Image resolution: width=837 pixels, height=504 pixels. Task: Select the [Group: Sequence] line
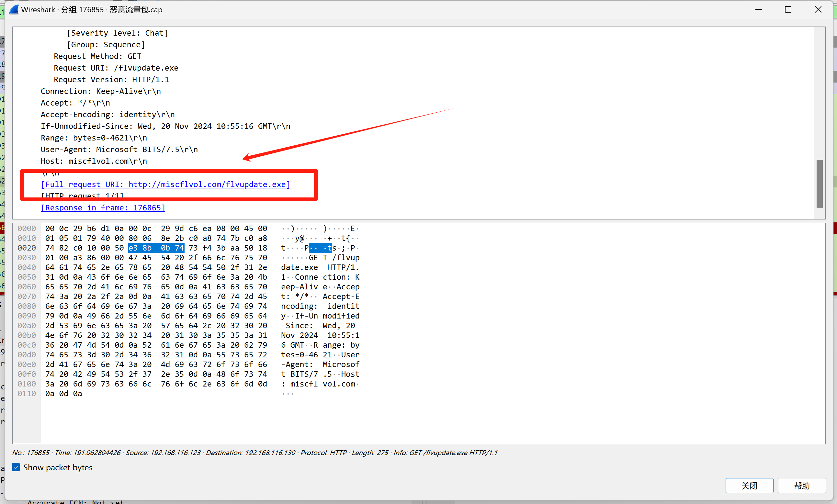[106, 44]
